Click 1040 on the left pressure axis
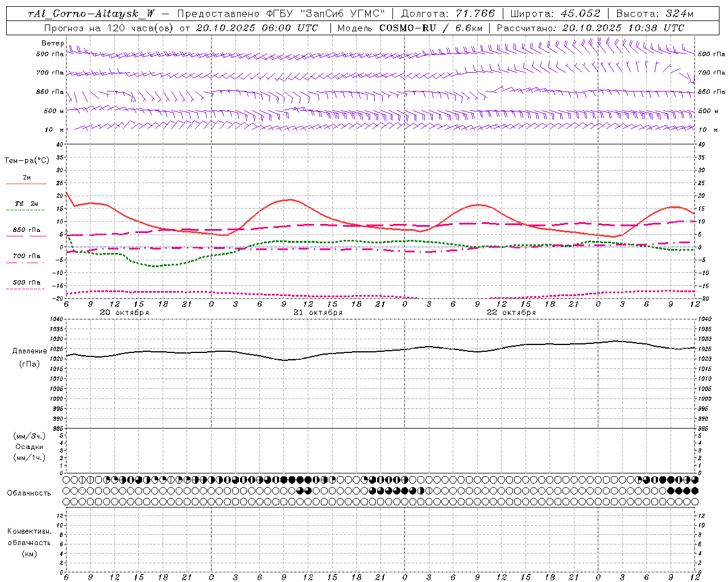The height and width of the screenshot is (582, 728). 56,319
